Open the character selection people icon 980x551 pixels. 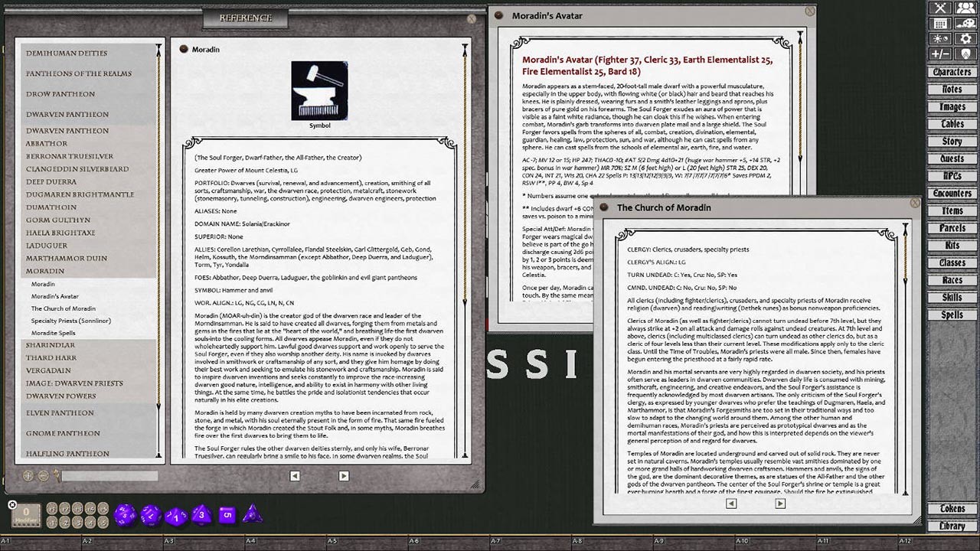tap(965, 8)
